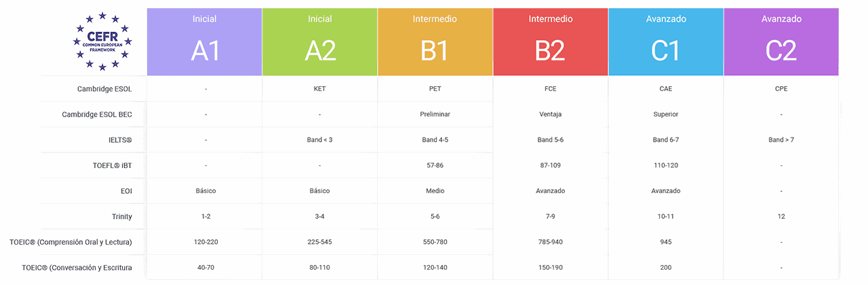Click the CEFR star circle logo

coord(102,41)
